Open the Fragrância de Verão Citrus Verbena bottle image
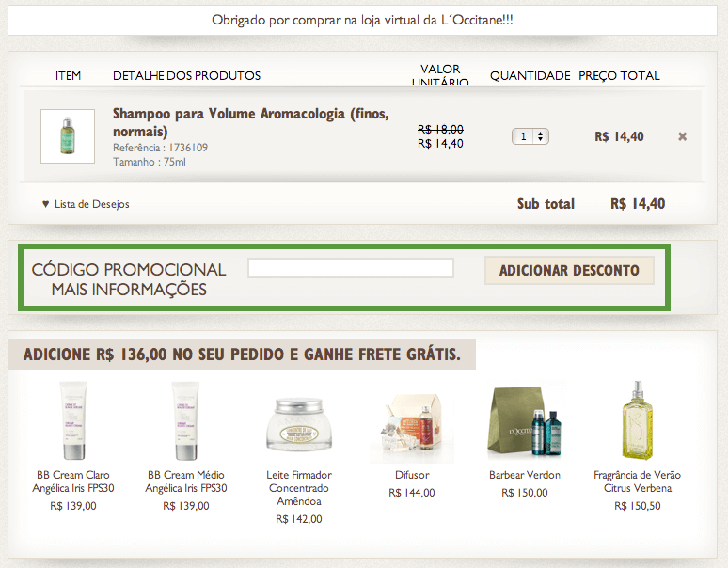Viewport: 728px width, 568px height. click(x=638, y=420)
